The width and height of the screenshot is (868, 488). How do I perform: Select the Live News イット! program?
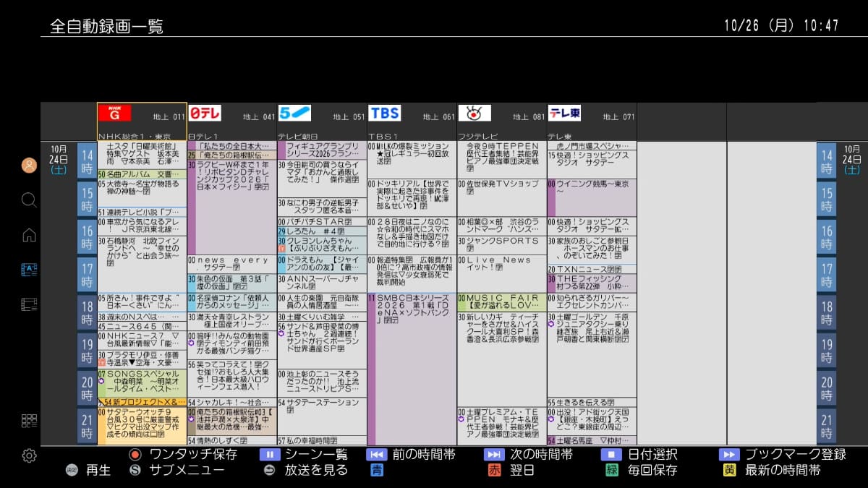tap(501, 273)
